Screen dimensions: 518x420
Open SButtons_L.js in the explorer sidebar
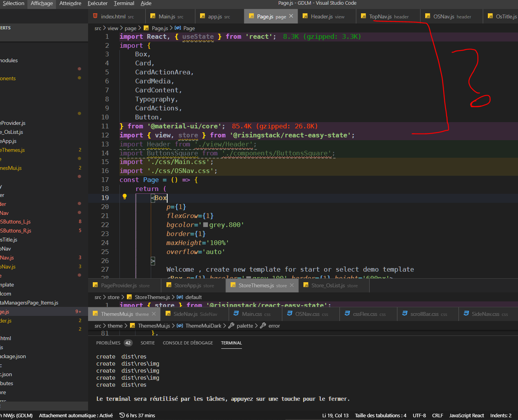coord(44,222)
